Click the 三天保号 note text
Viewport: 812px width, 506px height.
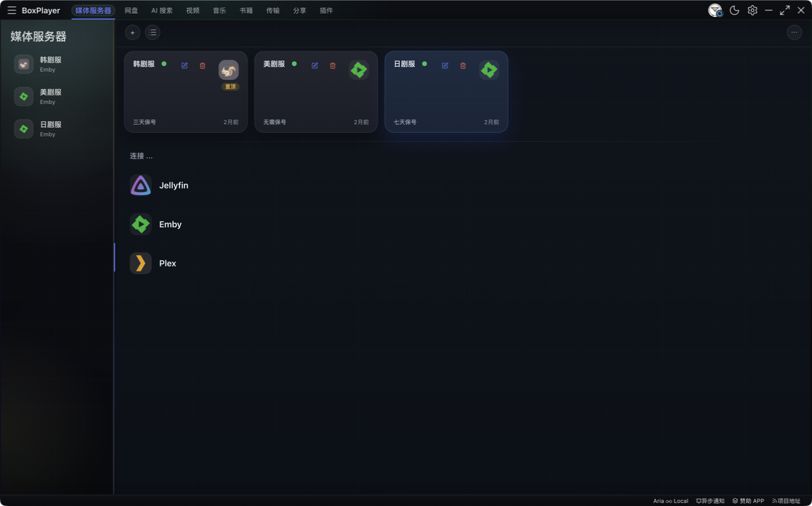[145, 122]
